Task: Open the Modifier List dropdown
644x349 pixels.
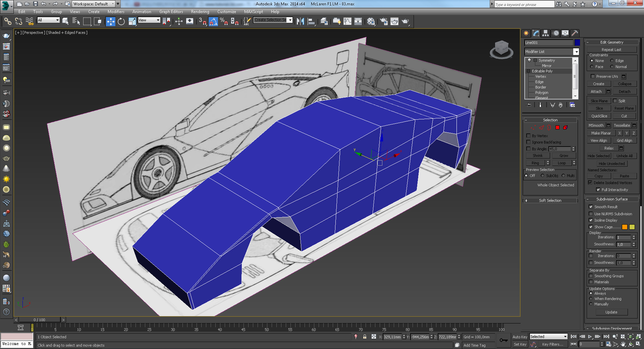Action: [x=576, y=52]
